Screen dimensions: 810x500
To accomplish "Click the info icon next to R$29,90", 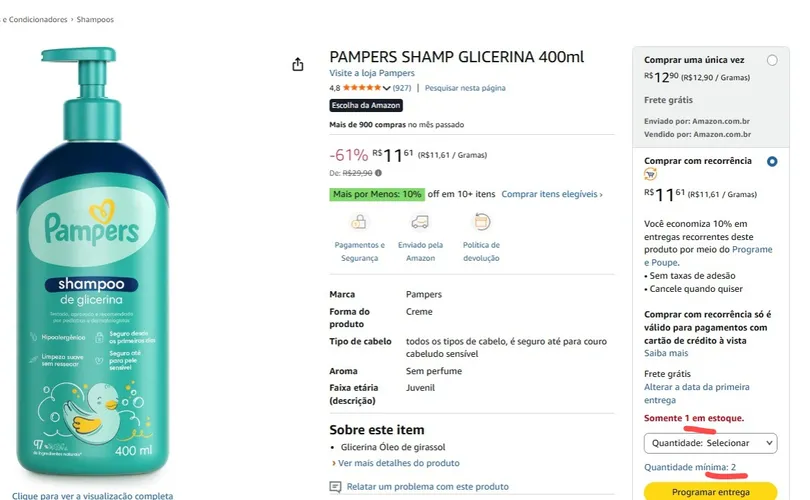I will point(378,173).
